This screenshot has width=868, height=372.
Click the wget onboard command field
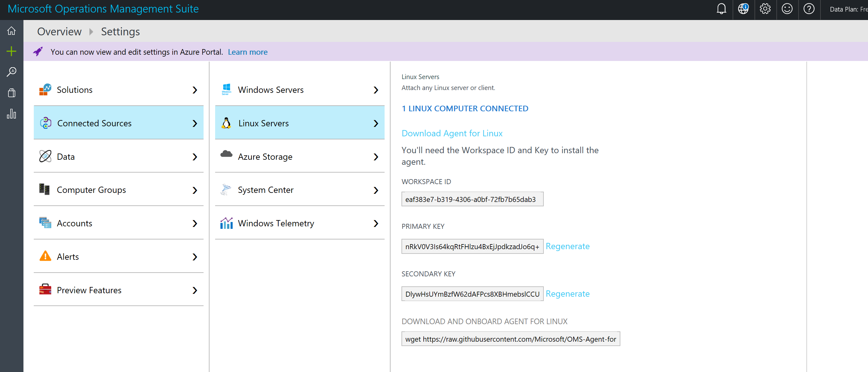(511, 339)
